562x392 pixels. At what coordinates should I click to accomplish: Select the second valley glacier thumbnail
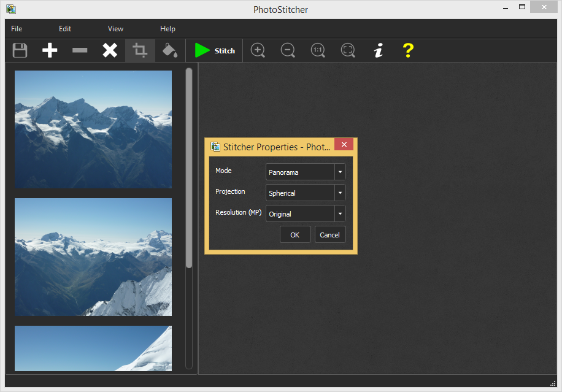tap(93, 257)
